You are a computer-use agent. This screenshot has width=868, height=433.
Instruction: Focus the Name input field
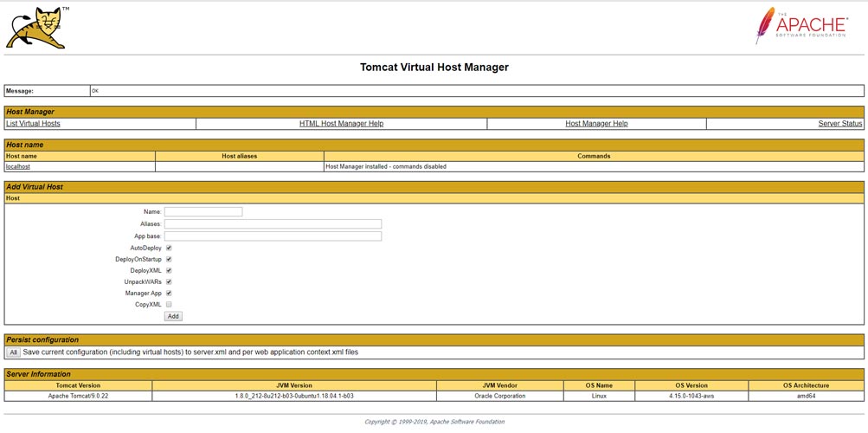click(203, 211)
